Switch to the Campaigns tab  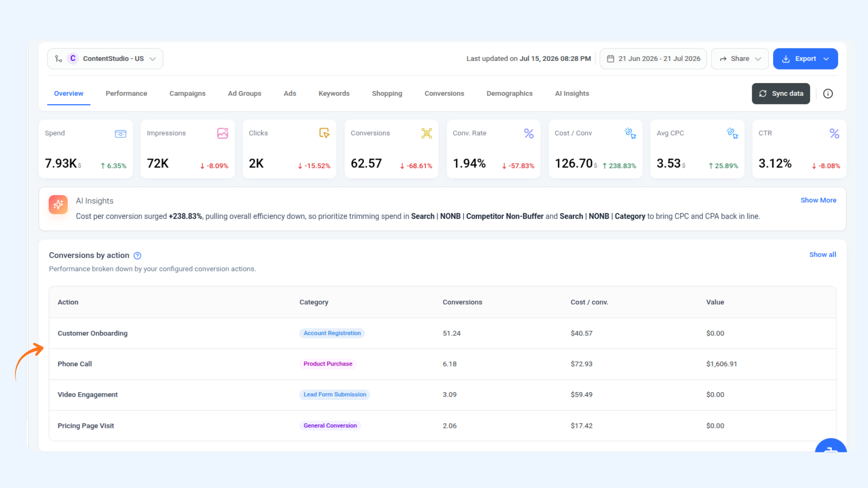click(187, 94)
